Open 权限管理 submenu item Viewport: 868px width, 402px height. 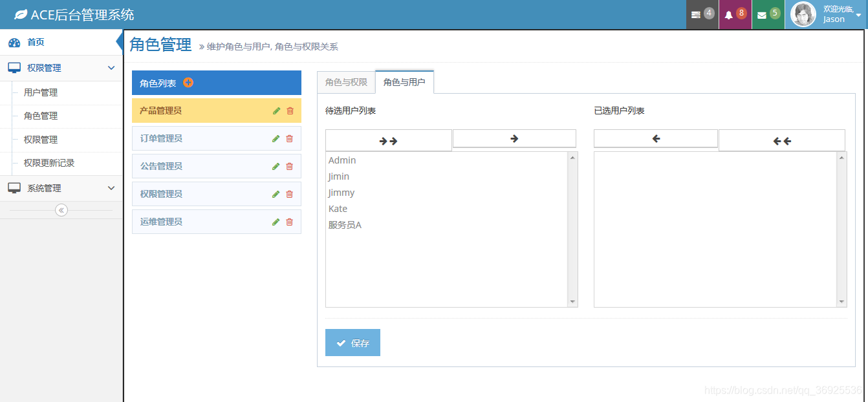tap(41, 140)
